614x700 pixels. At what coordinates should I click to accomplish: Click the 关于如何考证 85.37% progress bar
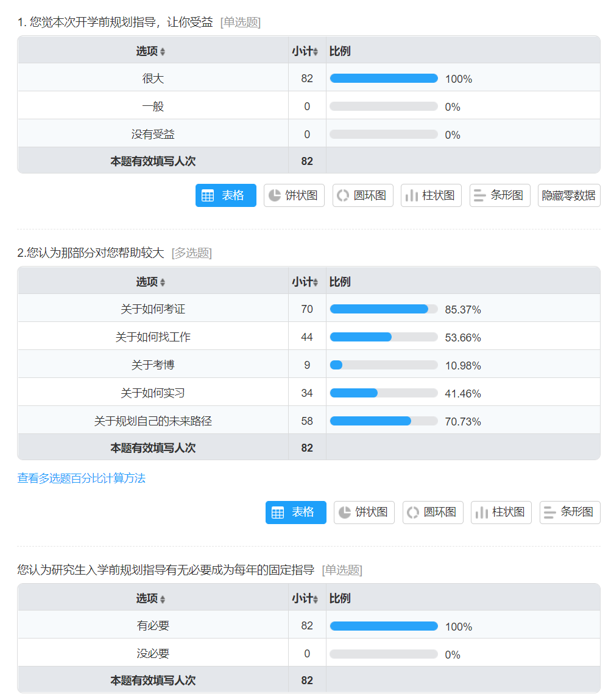384,309
